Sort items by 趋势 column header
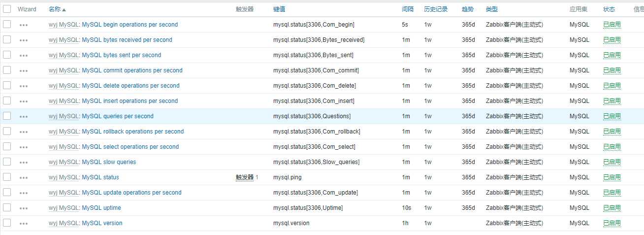The image size is (644, 235). [468, 9]
